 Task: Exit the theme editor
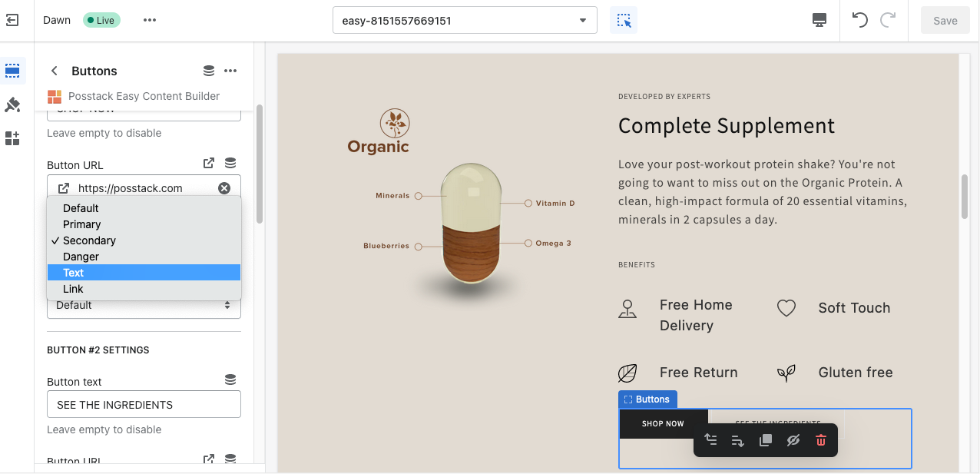tap(12, 21)
